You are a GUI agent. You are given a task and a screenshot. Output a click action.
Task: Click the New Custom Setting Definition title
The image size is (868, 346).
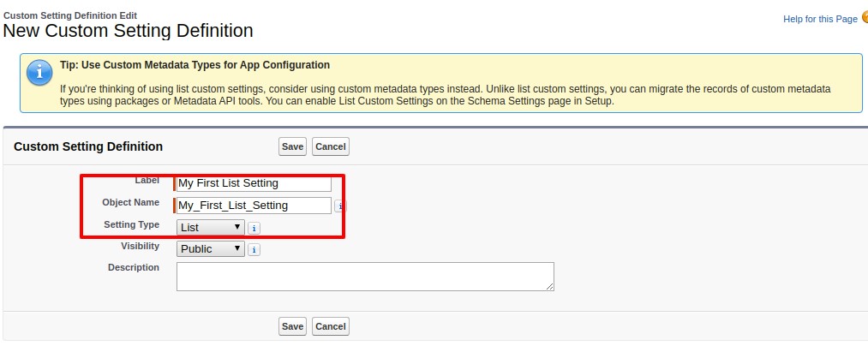129,31
